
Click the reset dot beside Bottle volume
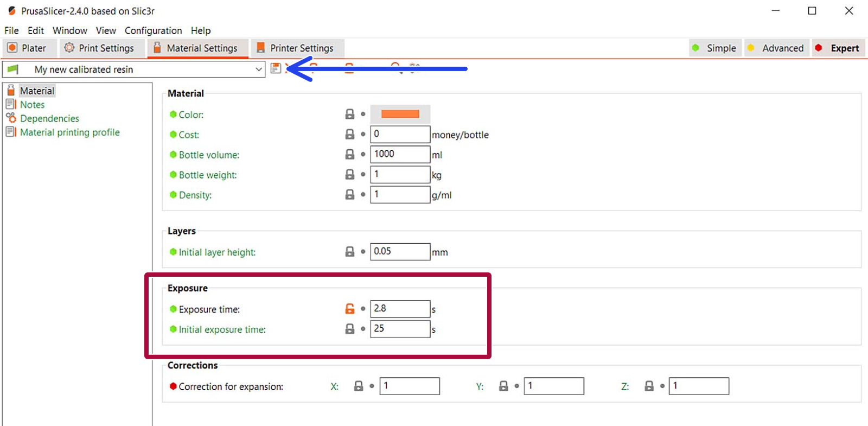tap(363, 154)
